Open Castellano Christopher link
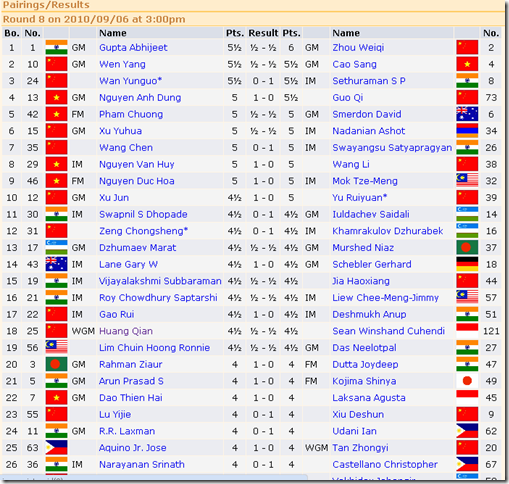 [x=385, y=464]
